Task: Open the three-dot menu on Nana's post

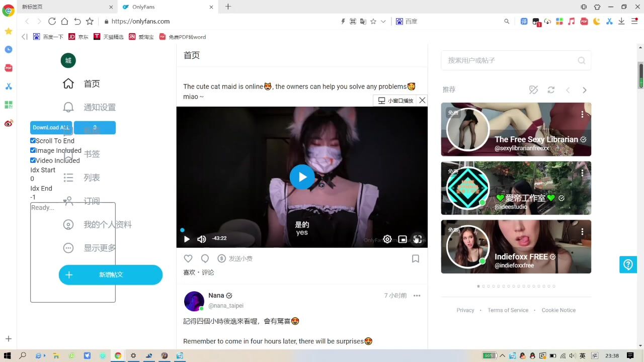Action: point(417,296)
